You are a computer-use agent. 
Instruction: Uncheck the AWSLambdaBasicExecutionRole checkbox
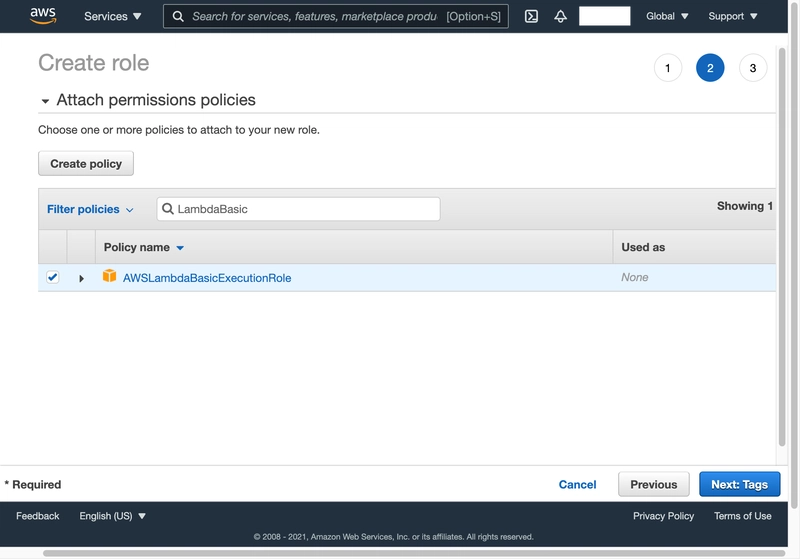click(x=53, y=277)
